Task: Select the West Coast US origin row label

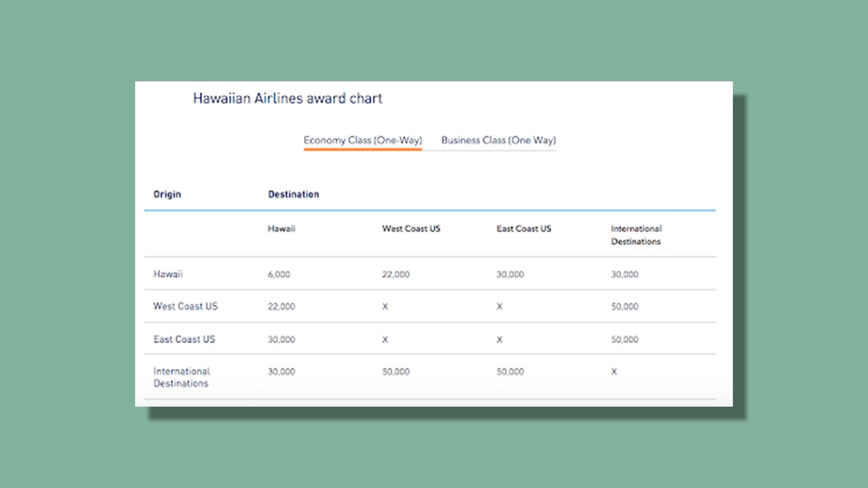Action: (186, 306)
